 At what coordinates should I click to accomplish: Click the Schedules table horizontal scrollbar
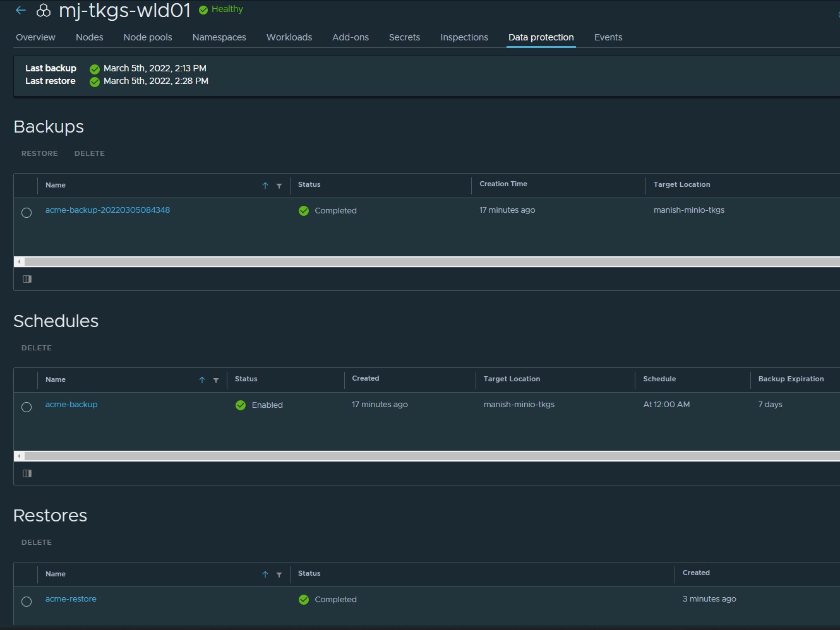tap(429, 456)
